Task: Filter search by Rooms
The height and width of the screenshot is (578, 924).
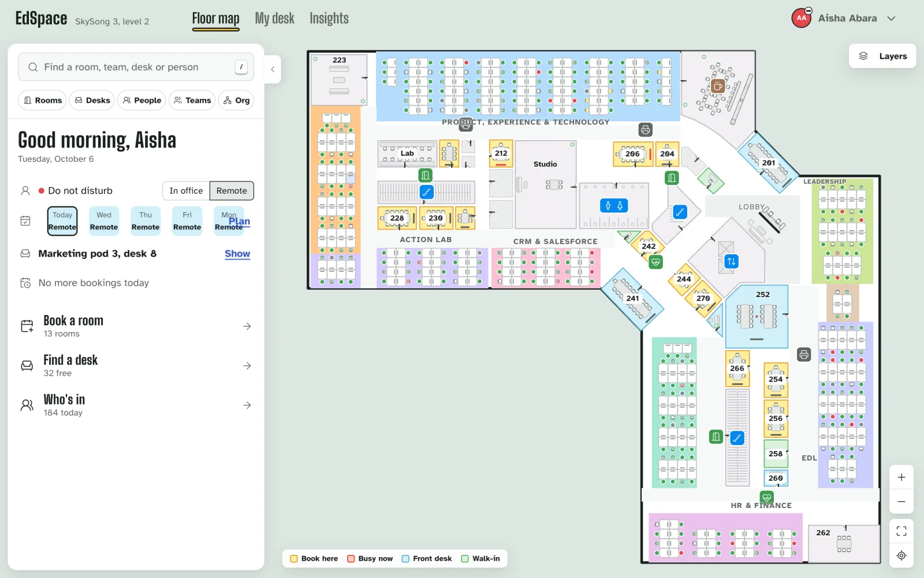Action: (x=43, y=100)
